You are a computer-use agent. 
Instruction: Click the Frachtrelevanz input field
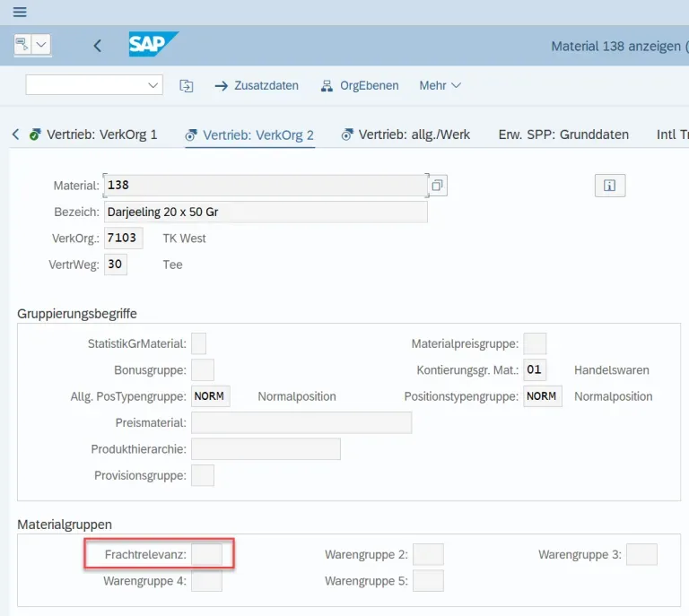coord(206,555)
